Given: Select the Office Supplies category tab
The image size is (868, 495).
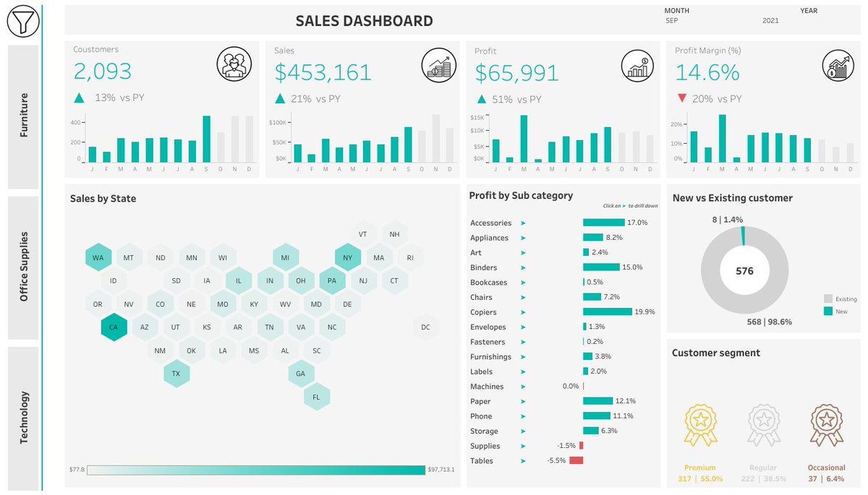Looking at the screenshot, I should point(23,267).
